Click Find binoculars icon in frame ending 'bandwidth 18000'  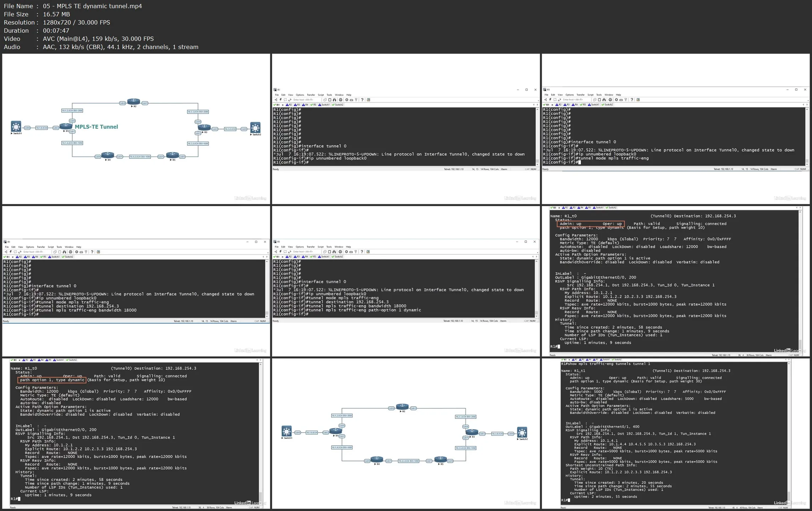pyautogui.click(x=64, y=252)
